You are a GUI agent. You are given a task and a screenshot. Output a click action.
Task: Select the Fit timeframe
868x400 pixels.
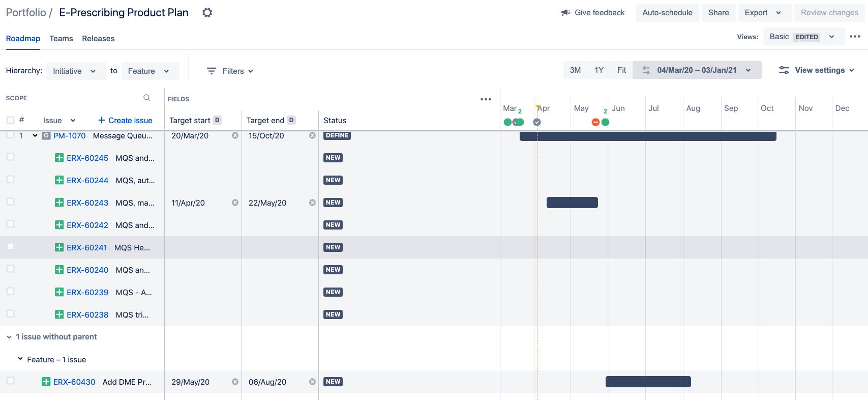[621, 70]
